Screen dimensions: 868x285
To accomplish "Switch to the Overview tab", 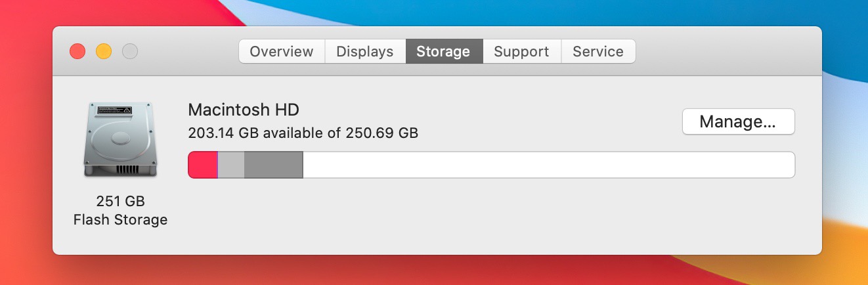I will [282, 51].
